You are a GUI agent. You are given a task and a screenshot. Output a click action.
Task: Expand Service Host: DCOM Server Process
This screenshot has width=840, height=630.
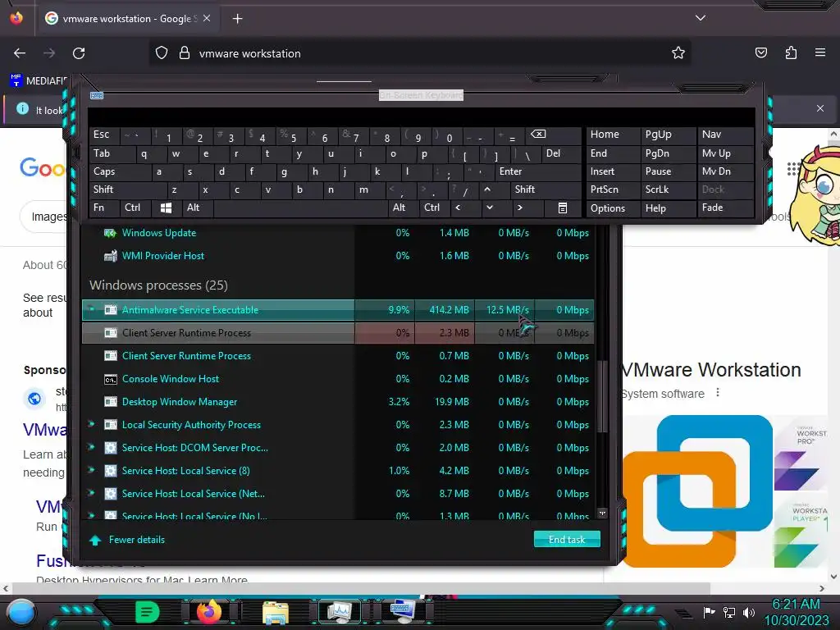pyautogui.click(x=91, y=447)
